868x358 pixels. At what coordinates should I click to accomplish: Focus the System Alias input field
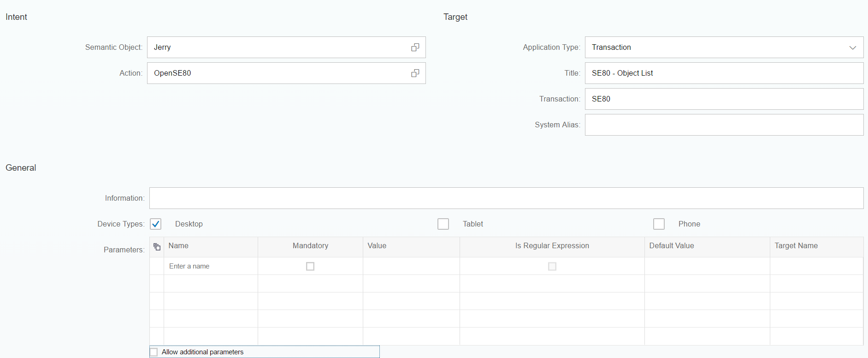click(x=724, y=125)
